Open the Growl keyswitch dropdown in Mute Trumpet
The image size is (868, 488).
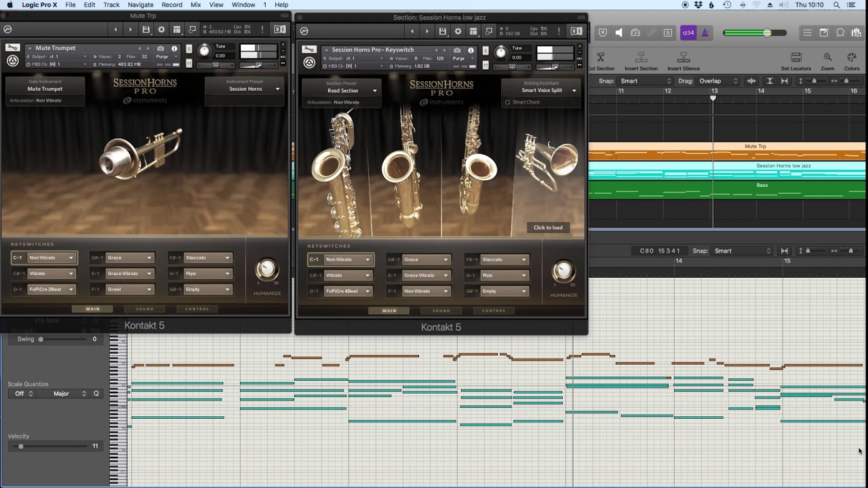tap(130, 289)
